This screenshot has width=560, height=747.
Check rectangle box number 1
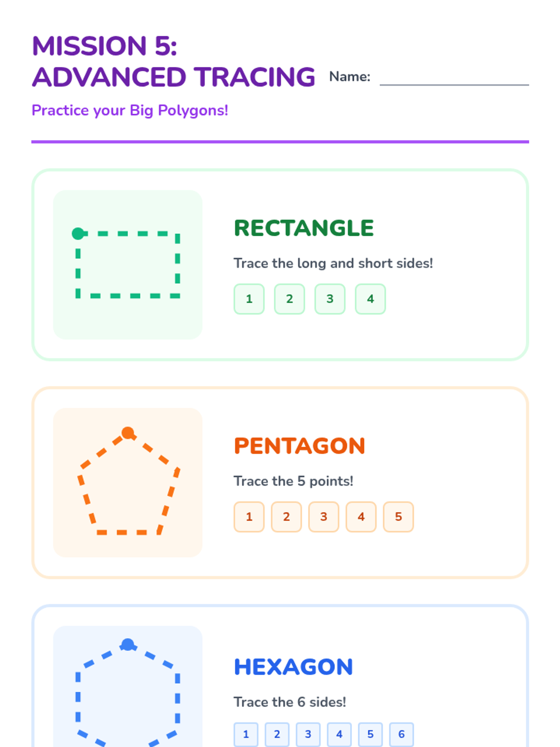pyautogui.click(x=249, y=299)
